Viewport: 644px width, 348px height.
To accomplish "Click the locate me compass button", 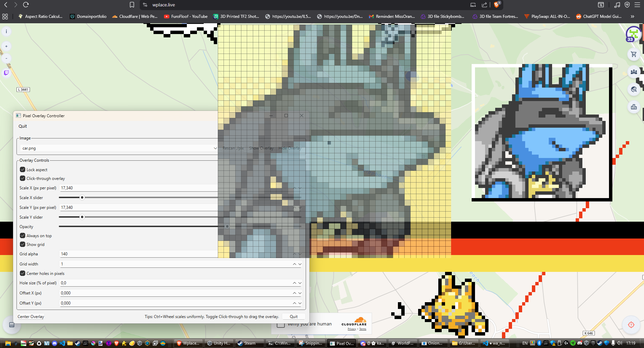I will point(631,325).
